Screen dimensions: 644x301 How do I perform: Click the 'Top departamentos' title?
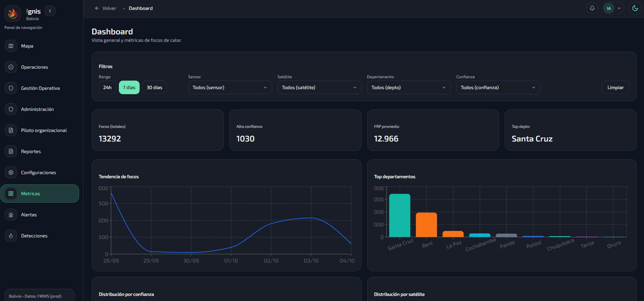click(395, 177)
